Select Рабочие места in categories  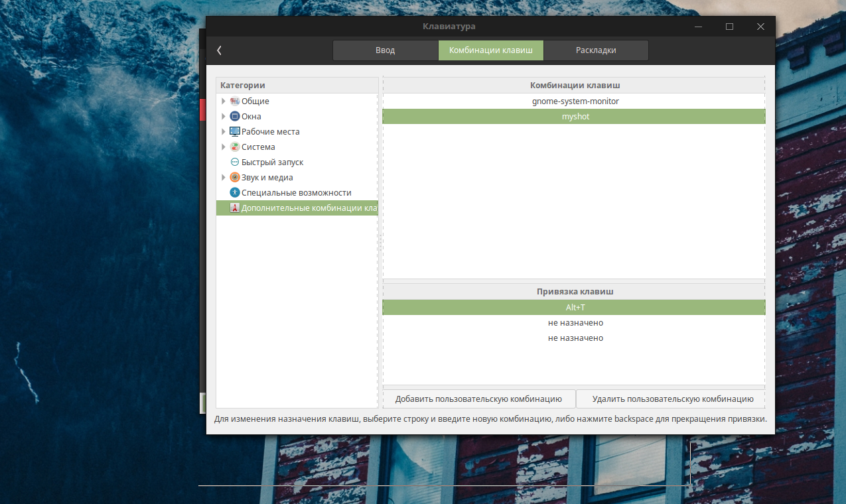[x=271, y=132]
